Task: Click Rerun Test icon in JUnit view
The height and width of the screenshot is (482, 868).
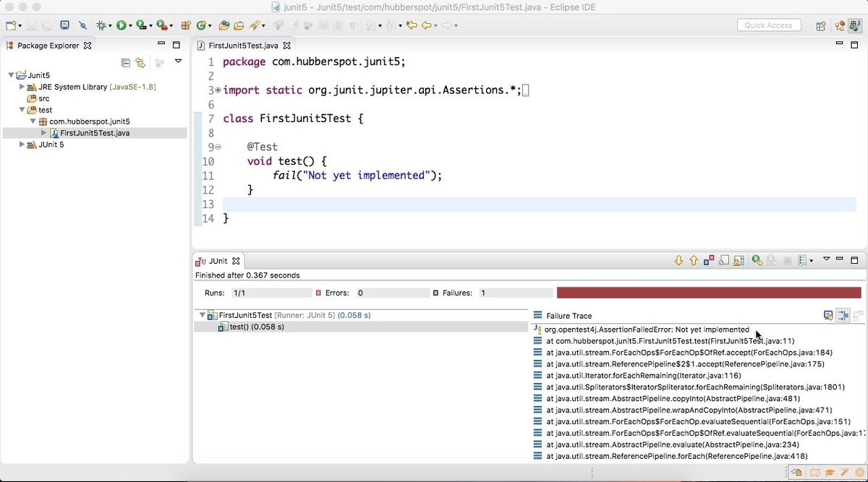Action: click(x=757, y=260)
